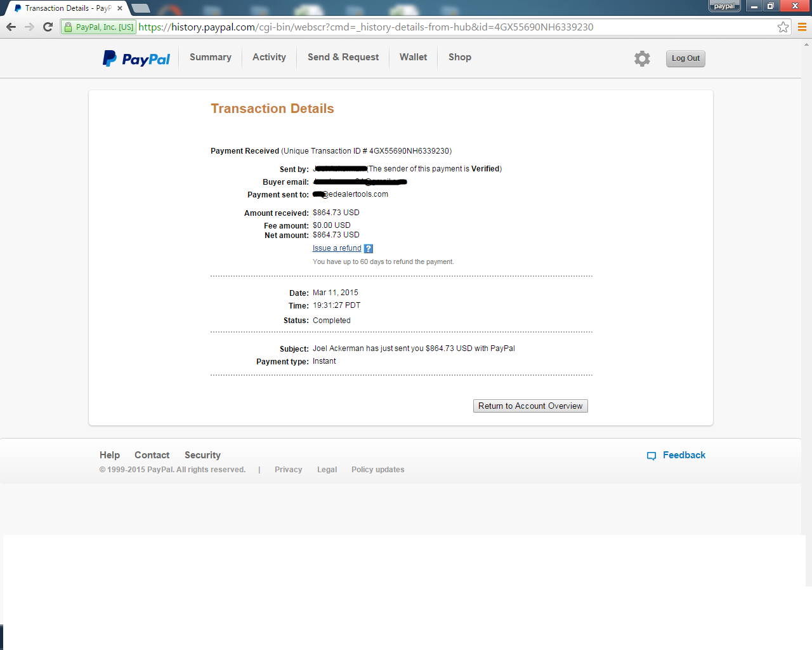The width and height of the screenshot is (812, 650).
Task: Reload the page with refresh icon
Action: [48, 27]
